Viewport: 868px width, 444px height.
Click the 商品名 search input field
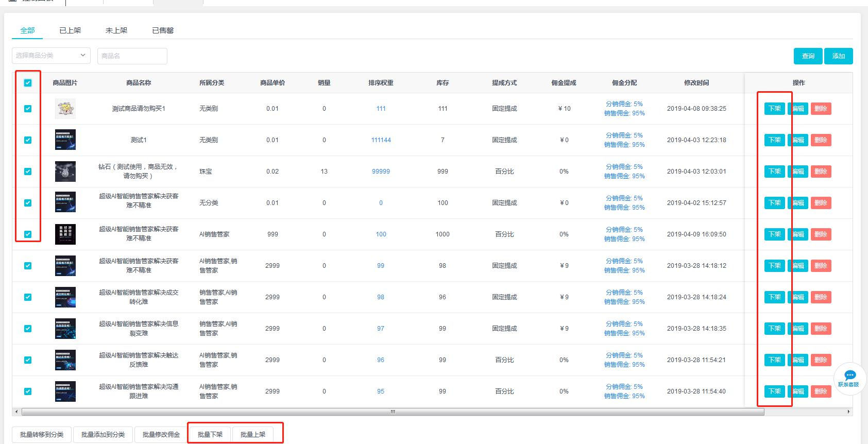coord(132,56)
